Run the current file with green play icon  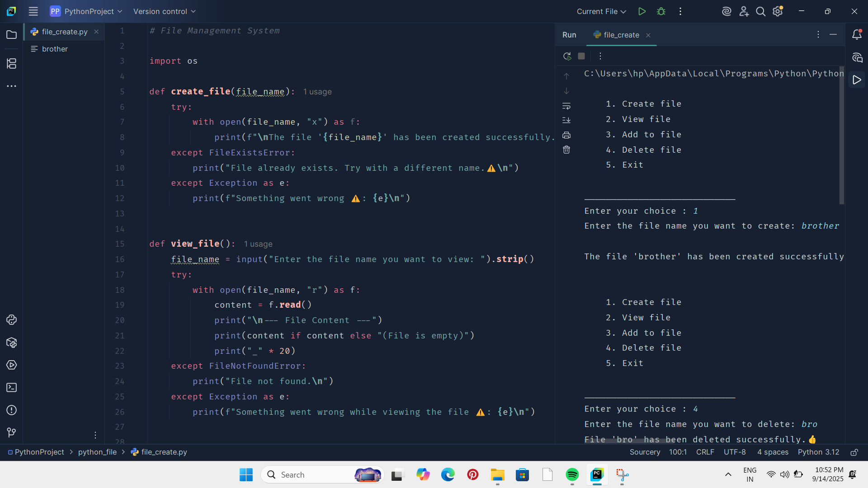click(x=642, y=11)
